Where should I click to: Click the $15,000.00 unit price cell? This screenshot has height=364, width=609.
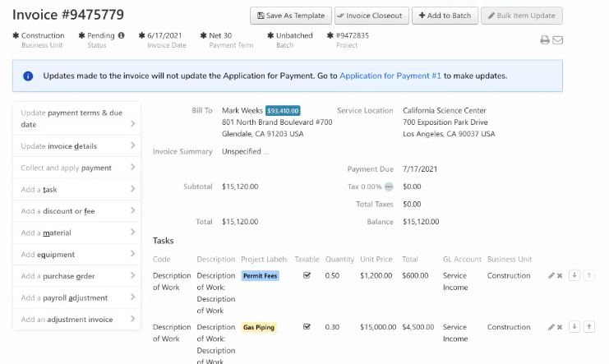point(378,327)
